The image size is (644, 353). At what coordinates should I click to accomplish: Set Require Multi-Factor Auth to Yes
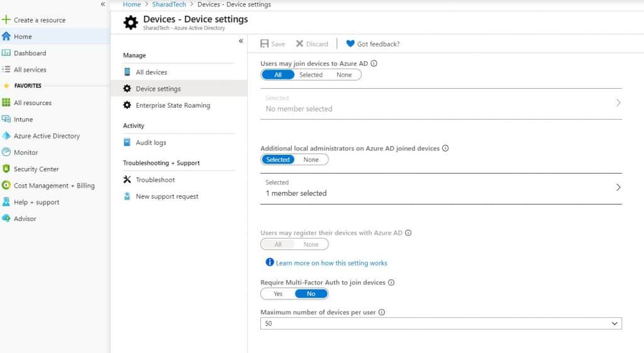[278, 294]
